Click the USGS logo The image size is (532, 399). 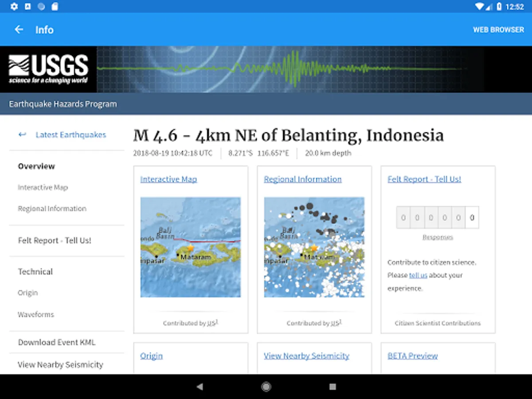pyautogui.click(x=49, y=69)
